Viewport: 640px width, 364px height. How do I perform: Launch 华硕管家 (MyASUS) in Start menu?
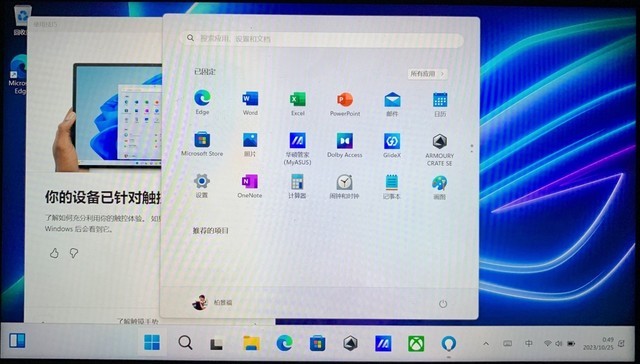pos(298,149)
